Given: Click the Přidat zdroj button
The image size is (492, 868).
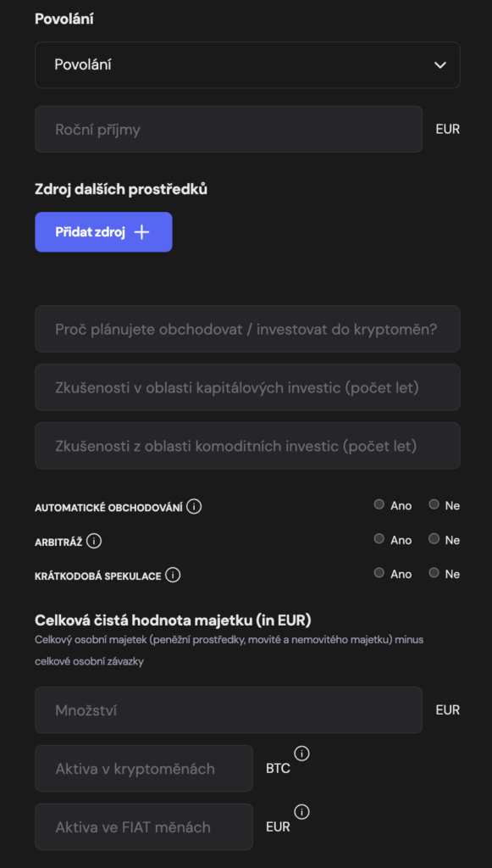Looking at the screenshot, I should [103, 232].
